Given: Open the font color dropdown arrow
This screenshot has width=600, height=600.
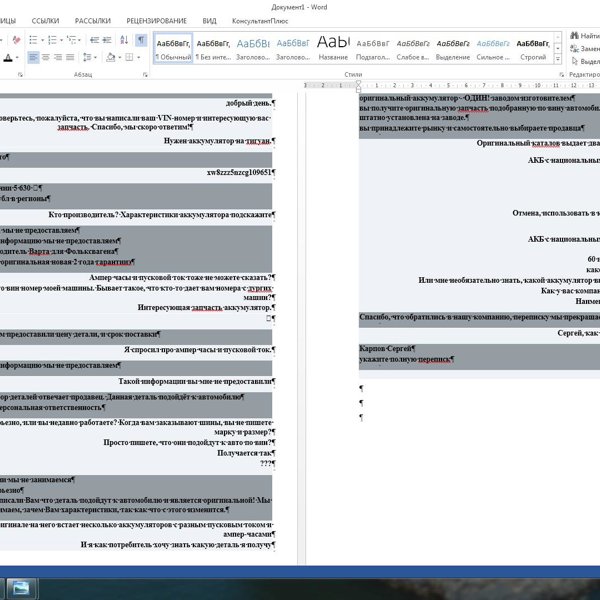Looking at the screenshot, I should click(x=17, y=58).
